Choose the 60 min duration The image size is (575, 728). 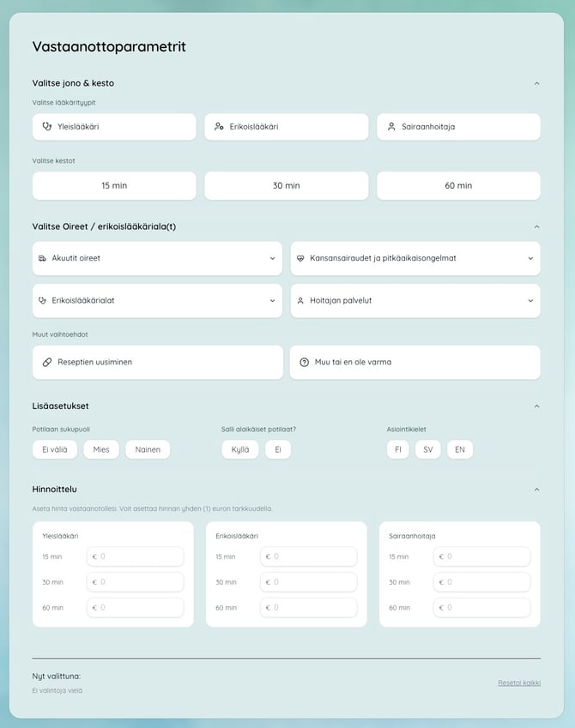coord(458,186)
